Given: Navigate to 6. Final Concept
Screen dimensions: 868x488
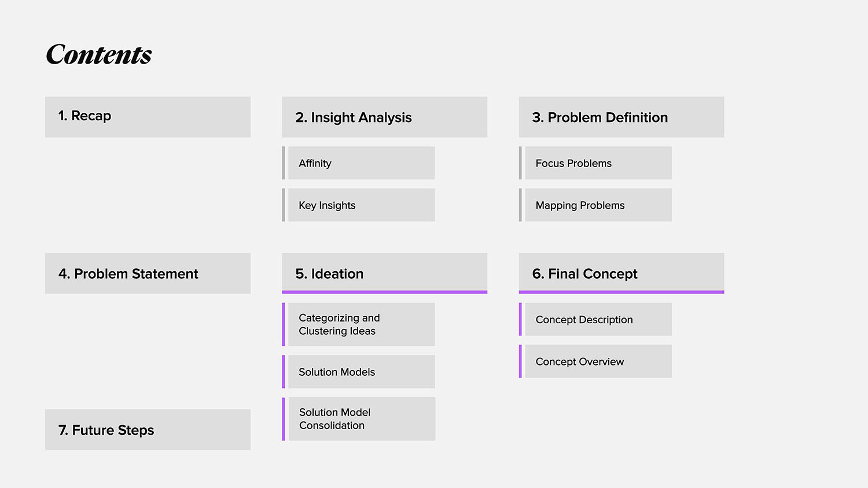Looking at the screenshot, I should [x=621, y=272].
